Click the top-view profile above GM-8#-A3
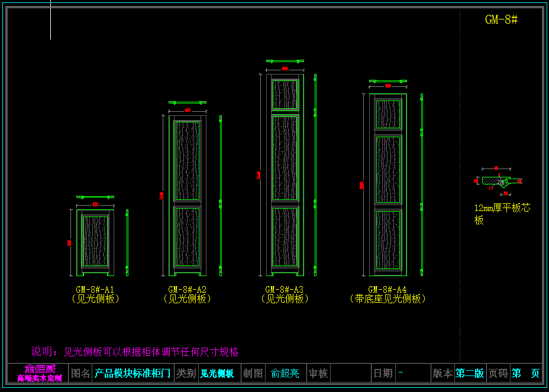 pos(285,60)
